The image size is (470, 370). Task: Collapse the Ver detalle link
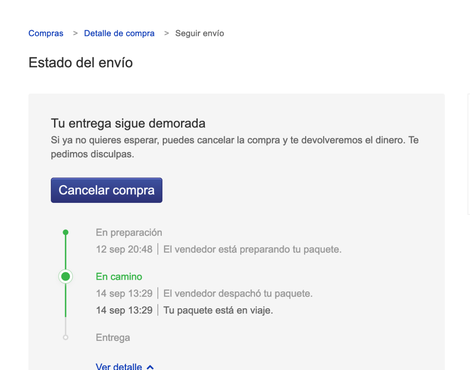point(119,366)
